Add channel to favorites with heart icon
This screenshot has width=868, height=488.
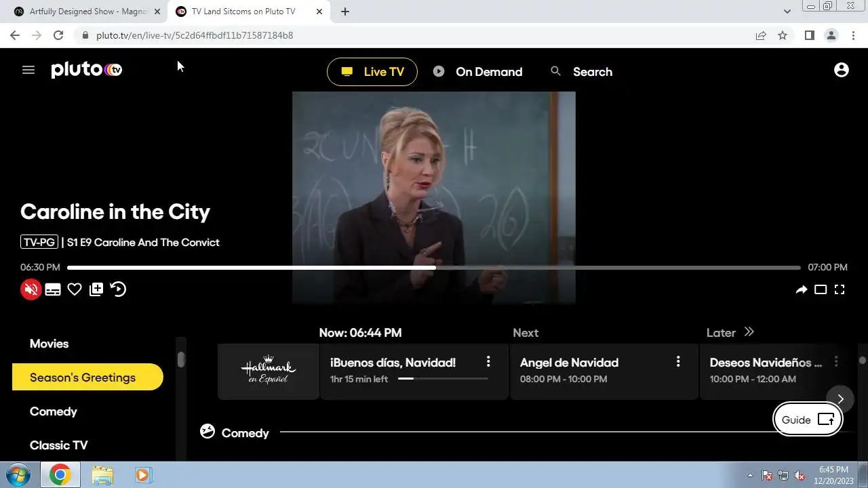coord(75,290)
